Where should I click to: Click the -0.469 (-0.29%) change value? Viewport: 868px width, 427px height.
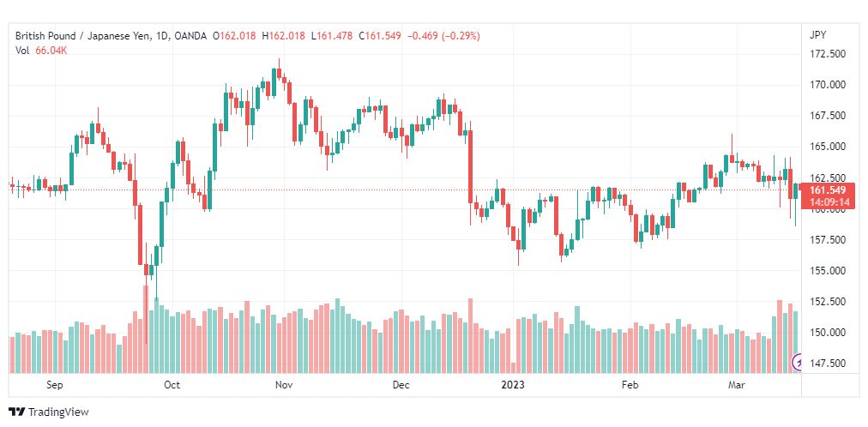(443, 36)
